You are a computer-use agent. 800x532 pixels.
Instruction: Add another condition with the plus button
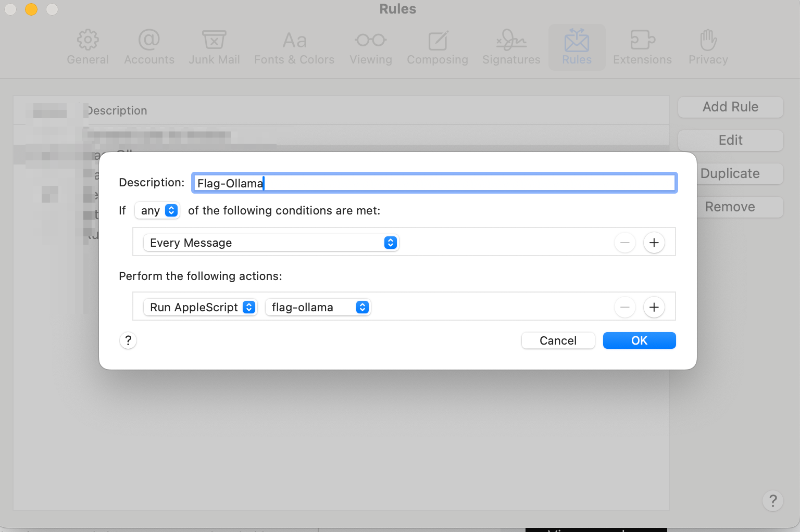[x=654, y=243]
